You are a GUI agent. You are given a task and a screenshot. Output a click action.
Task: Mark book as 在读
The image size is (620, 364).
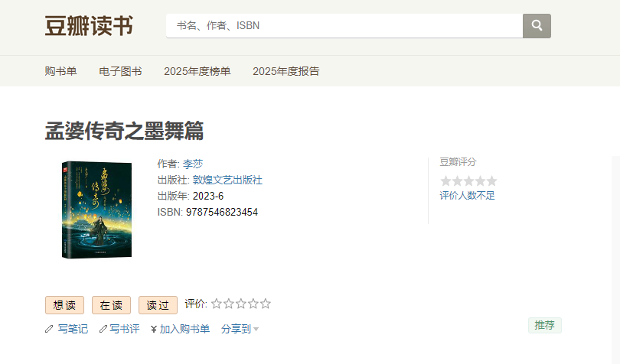[x=111, y=305]
